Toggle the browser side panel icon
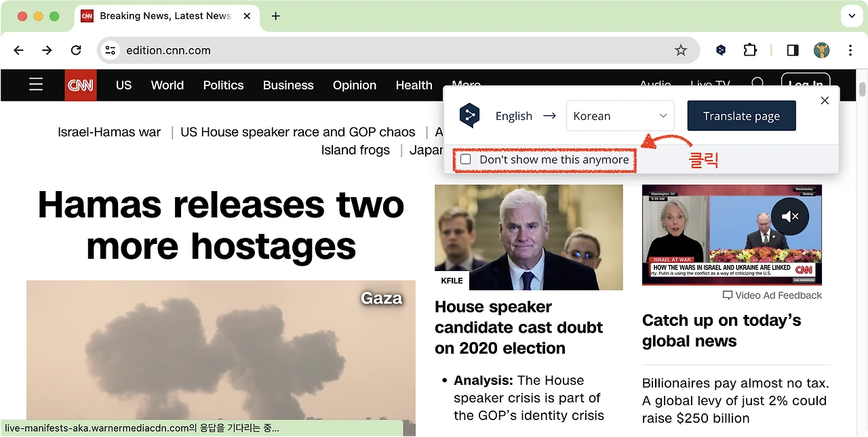Screen dimensions: 868x437 pos(792,50)
